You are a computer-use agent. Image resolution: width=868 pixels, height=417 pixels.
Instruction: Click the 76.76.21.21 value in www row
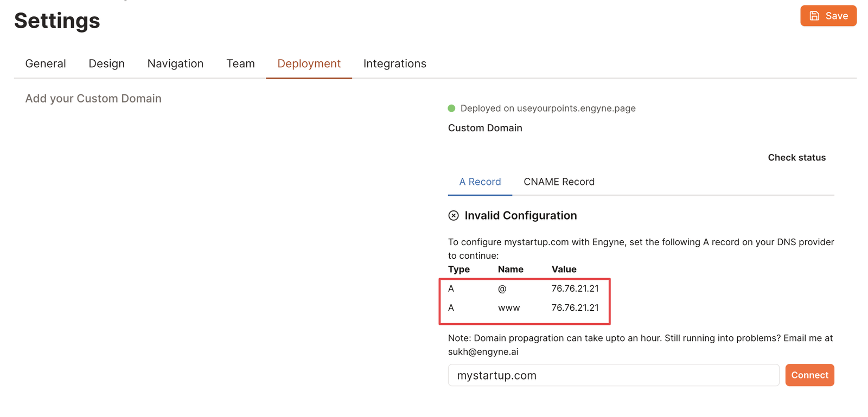pyautogui.click(x=575, y=307)
